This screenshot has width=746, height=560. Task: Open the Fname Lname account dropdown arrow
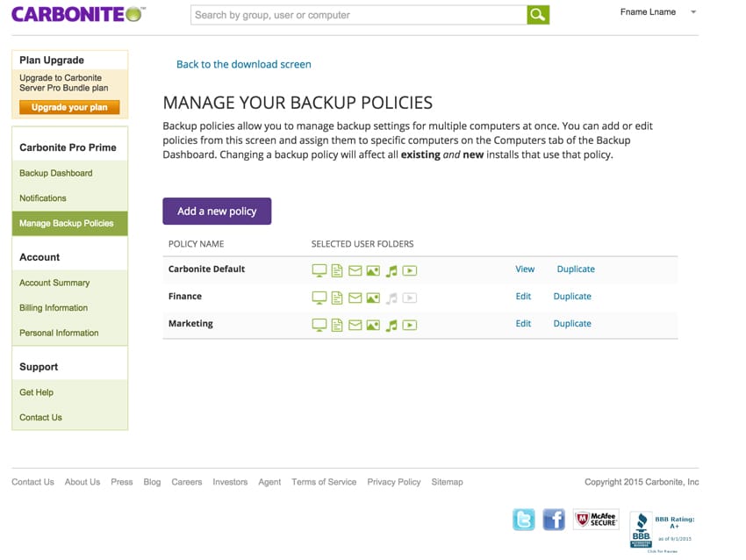coord(693,12)
